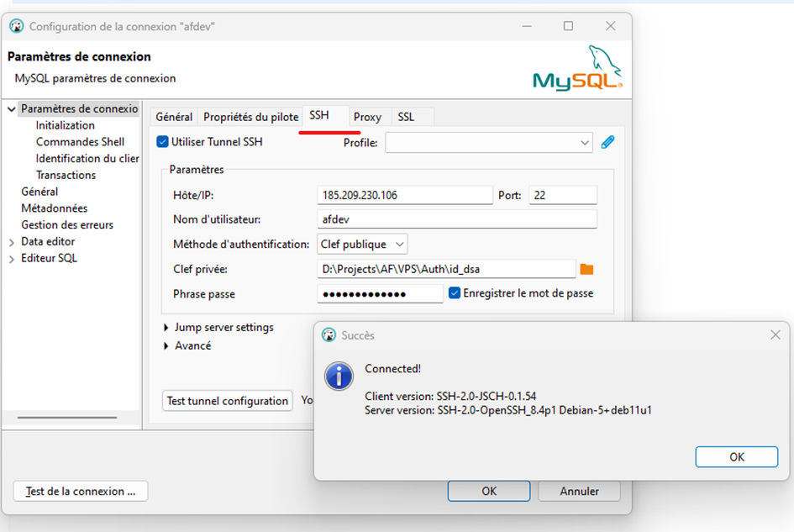Maximize the connection configuration window
The height and width of the screenshot is (532, 794).
(x=568, y=26)
